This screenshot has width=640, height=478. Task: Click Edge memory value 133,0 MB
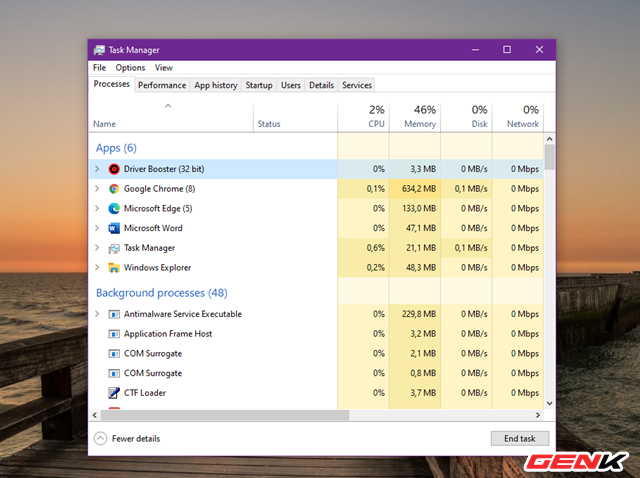point(419,208)
